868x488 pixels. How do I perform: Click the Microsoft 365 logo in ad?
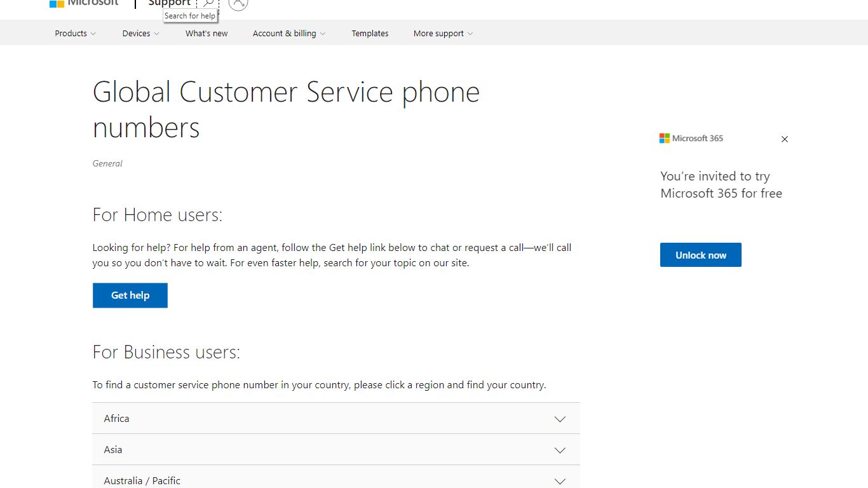pos(691,138)
